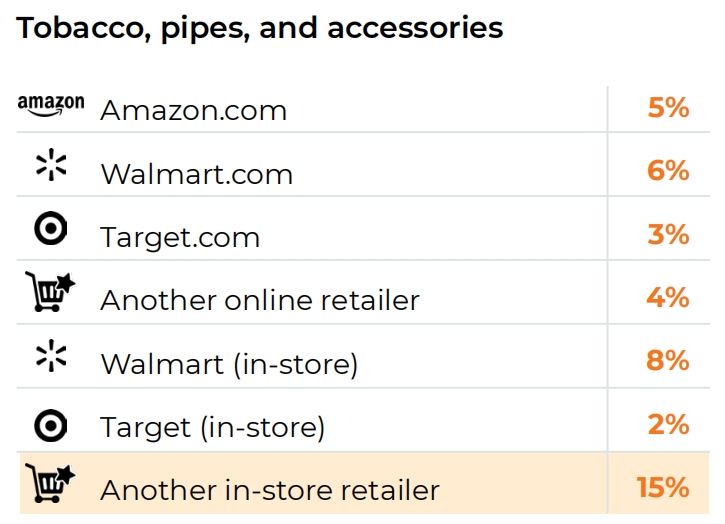This screenshot has width=725, height=524.
Task: Select the Walmart.com label
Action: pos(197,174)
